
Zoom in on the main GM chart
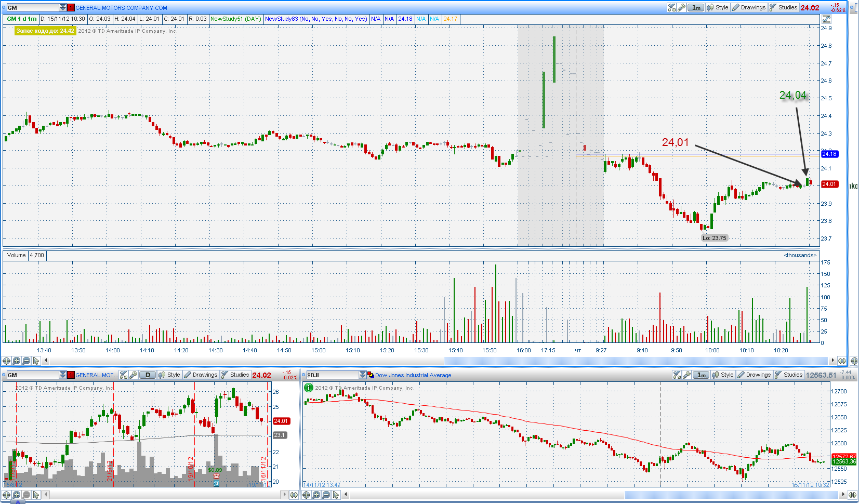[16, 361]
